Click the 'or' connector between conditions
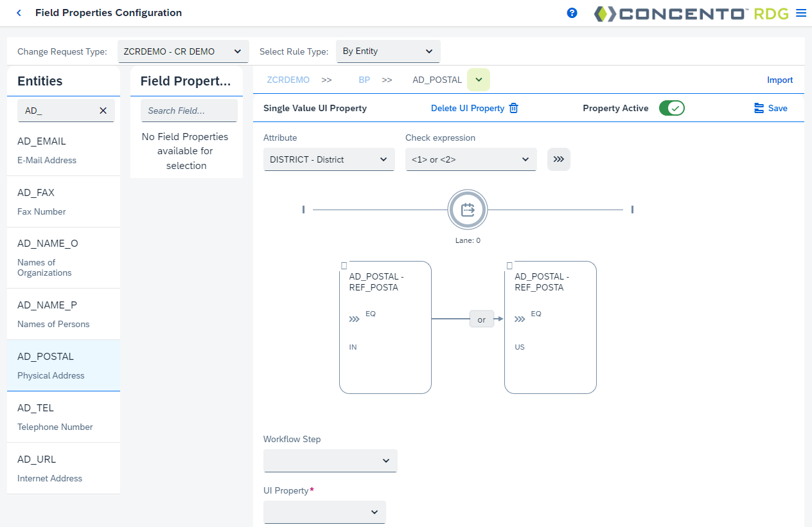 tap(482, 319)
